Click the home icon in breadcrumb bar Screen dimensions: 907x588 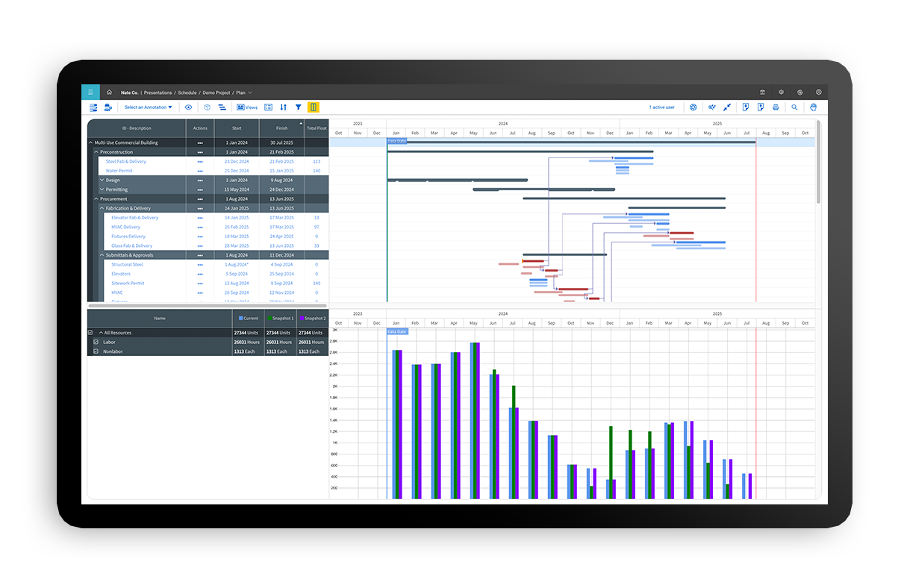click(109, 93)
